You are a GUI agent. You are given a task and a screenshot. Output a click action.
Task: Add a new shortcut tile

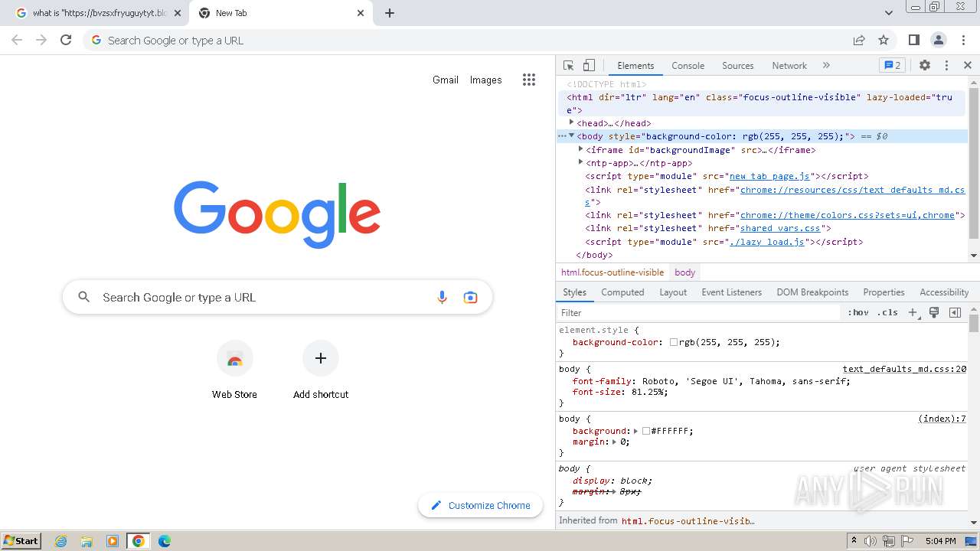[x=321, y=370]
